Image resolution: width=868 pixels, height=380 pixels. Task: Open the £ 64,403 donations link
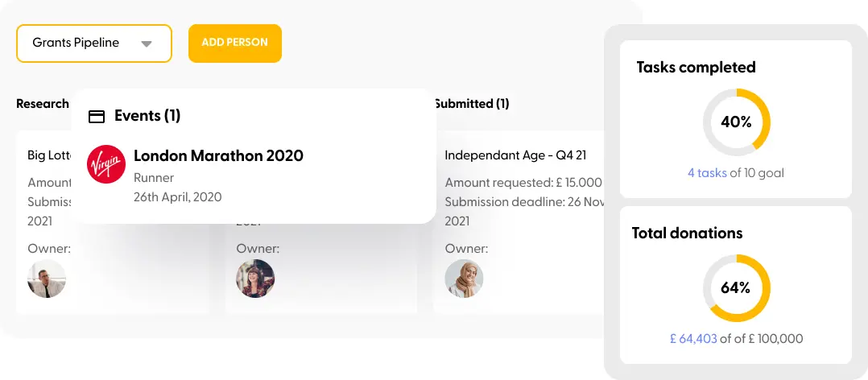pyautogui.click(x=693, y=339)
